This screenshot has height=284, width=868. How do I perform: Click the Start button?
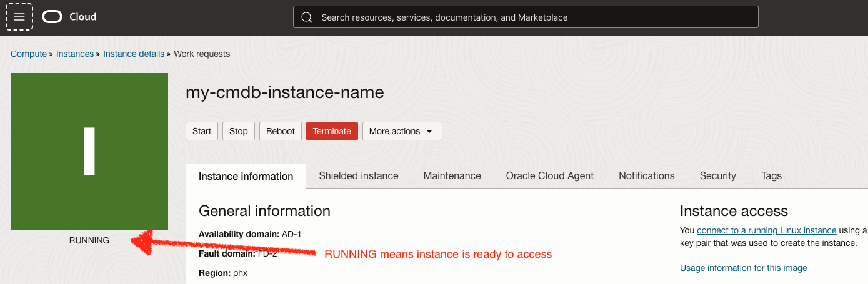point(202,131)
